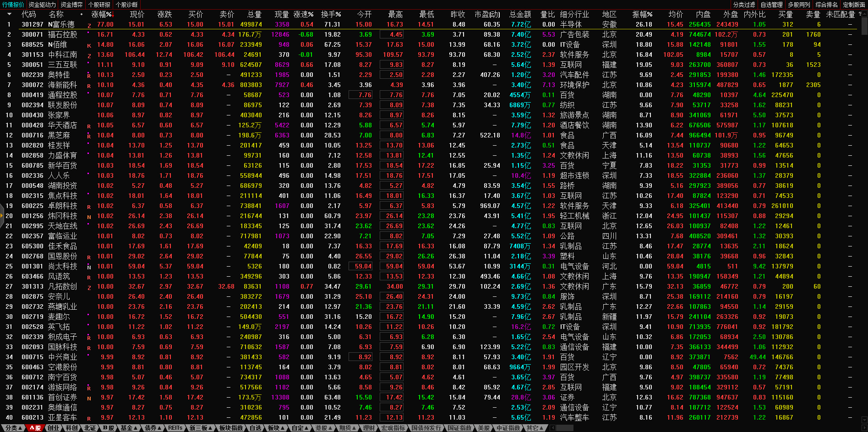Expand the 分类 tab menu
Screen dimensions: 868x432
click(x=13, y=428)
